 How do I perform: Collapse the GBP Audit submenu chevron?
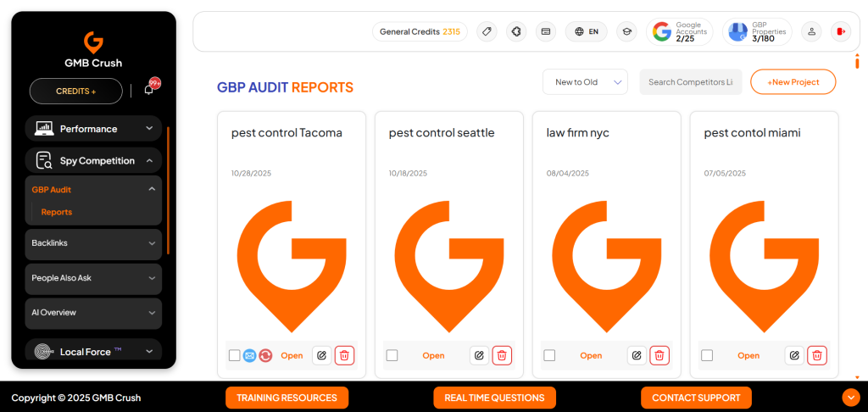pos(153,189)
